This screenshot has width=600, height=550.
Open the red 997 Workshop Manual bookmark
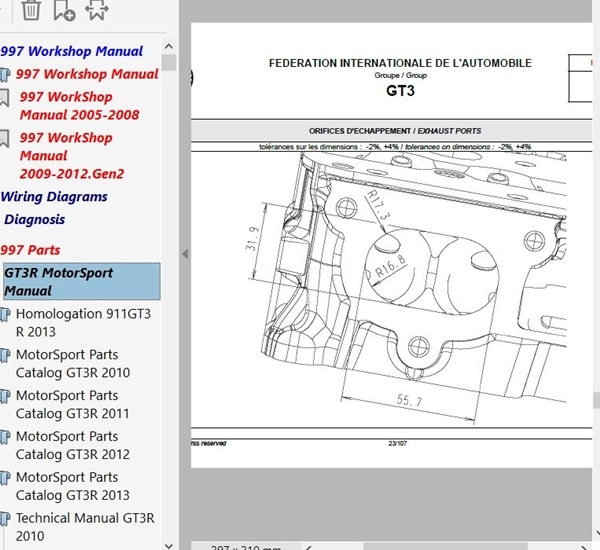[87, 74]
